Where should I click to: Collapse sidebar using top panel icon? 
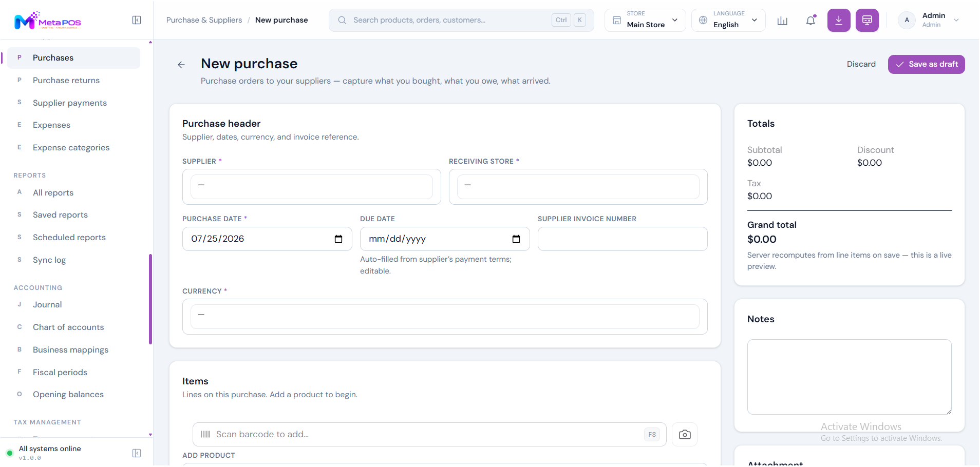tap(137, 20)
